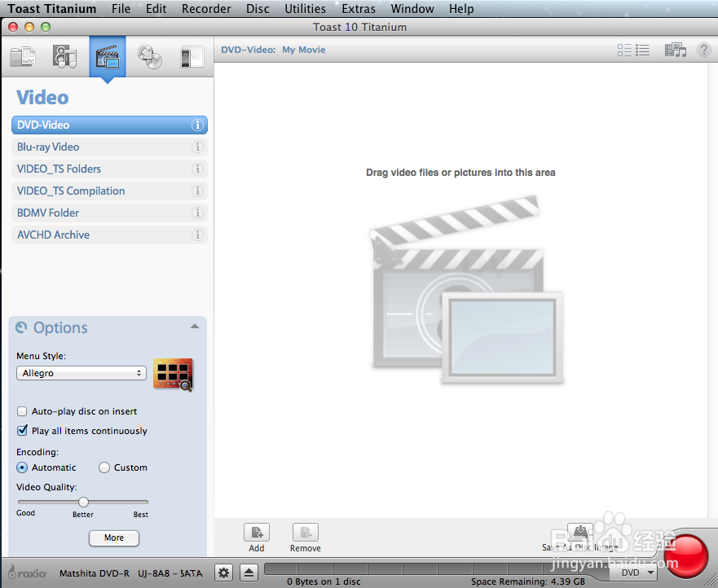Open the Help menu
The height and width of the screenshot is (588, 718).
click(x=461, y=9)
